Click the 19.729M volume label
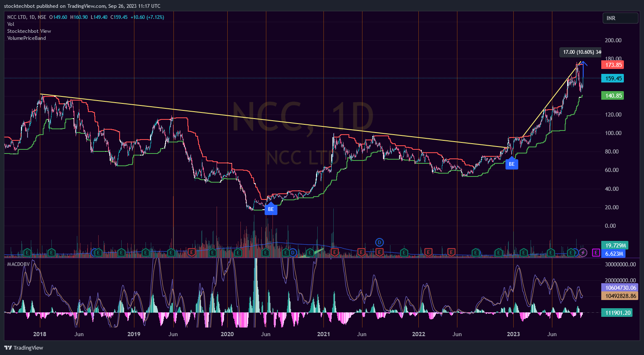Image resolution: width=644 pixels, height=355 pixels. pyautogui.click(x=614, y=245)
